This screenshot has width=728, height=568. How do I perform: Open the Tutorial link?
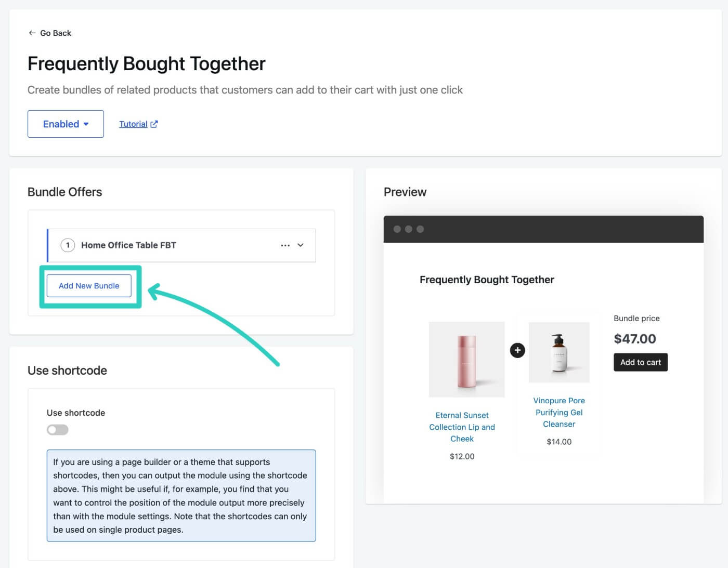(133, 124)
